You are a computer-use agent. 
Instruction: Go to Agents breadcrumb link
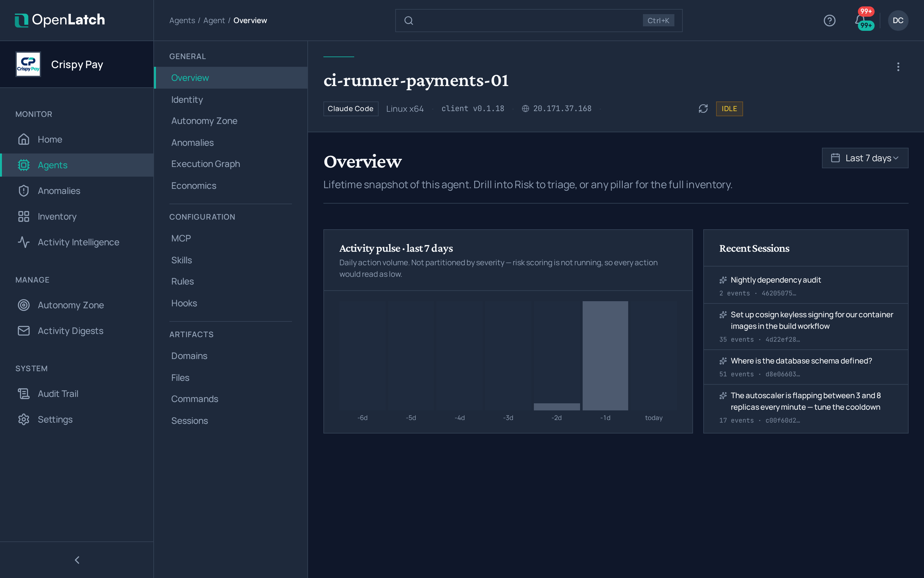point(182,21)
